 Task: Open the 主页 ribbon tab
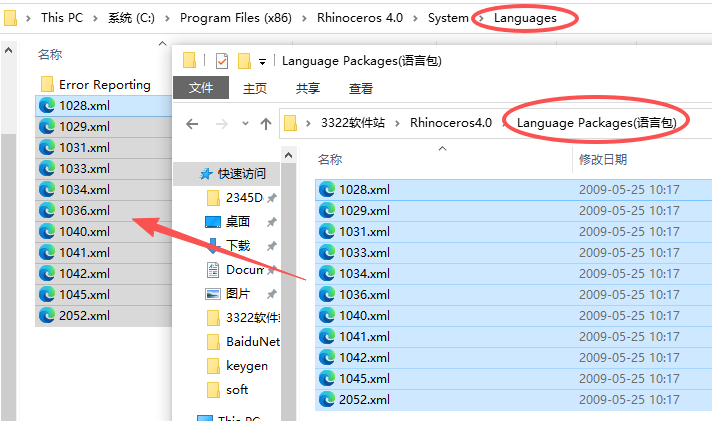point(255,88)
